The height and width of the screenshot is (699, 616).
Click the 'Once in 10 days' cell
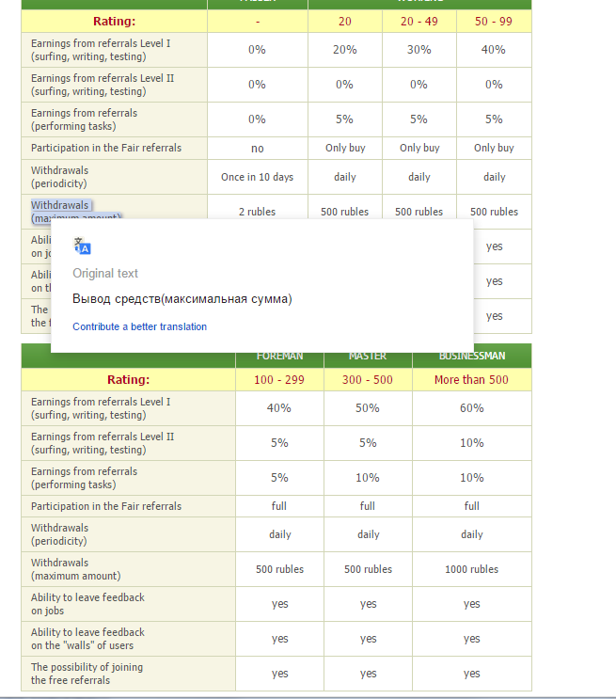257,177
